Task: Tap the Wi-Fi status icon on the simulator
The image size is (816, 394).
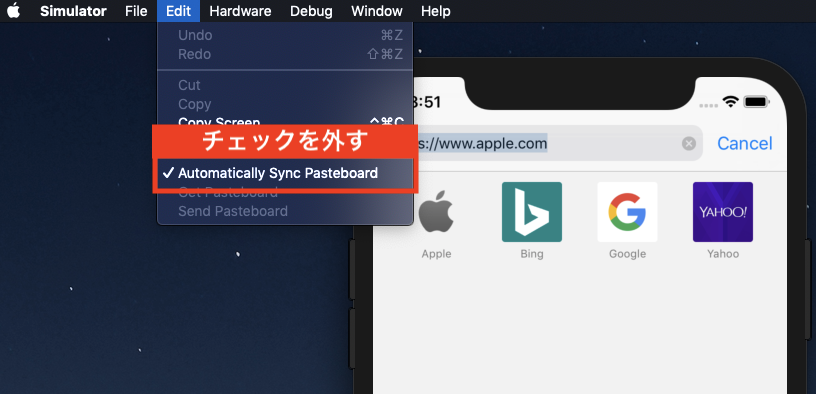Action: (731, 102)
